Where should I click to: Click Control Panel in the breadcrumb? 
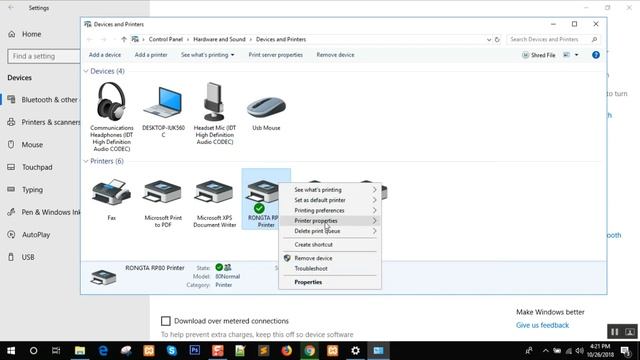point(166,40)
